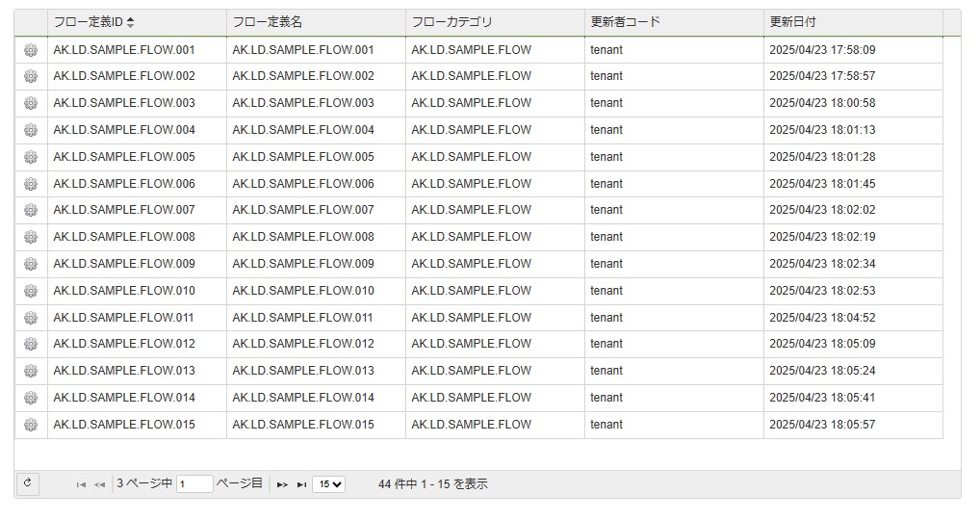This screenshot has height=520, width=980.
Task: Jump to last page arrow
Action: [x=301, y=484]
